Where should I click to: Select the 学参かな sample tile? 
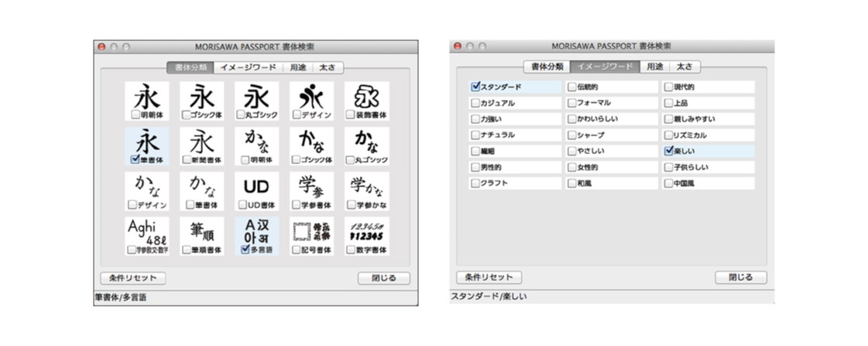point(366,191)
